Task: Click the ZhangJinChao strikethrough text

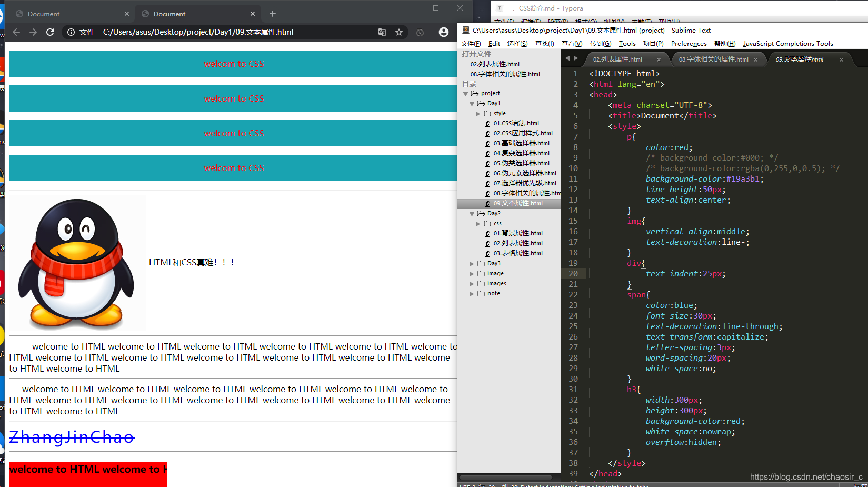Action: point(72,437)
